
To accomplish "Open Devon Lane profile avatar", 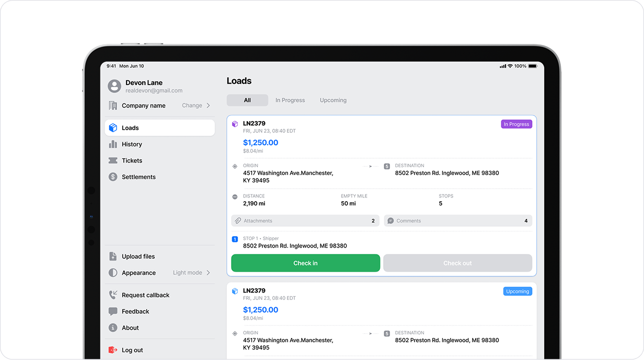I will click(114, 86).
